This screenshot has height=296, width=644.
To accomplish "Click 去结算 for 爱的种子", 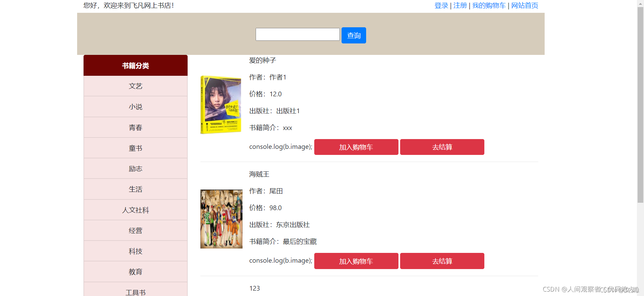I will click(x=442, y=147).
